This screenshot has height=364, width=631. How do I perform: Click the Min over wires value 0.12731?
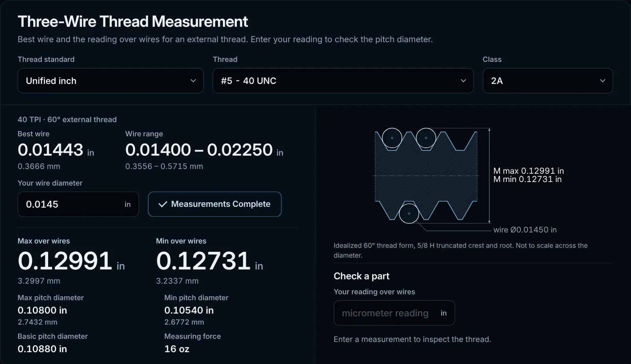click(203, 261)
